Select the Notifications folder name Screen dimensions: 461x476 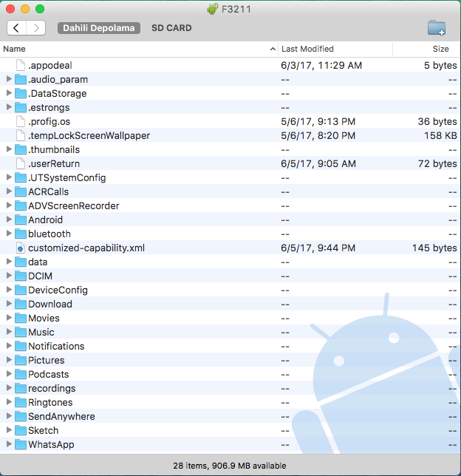click(56, 347)
